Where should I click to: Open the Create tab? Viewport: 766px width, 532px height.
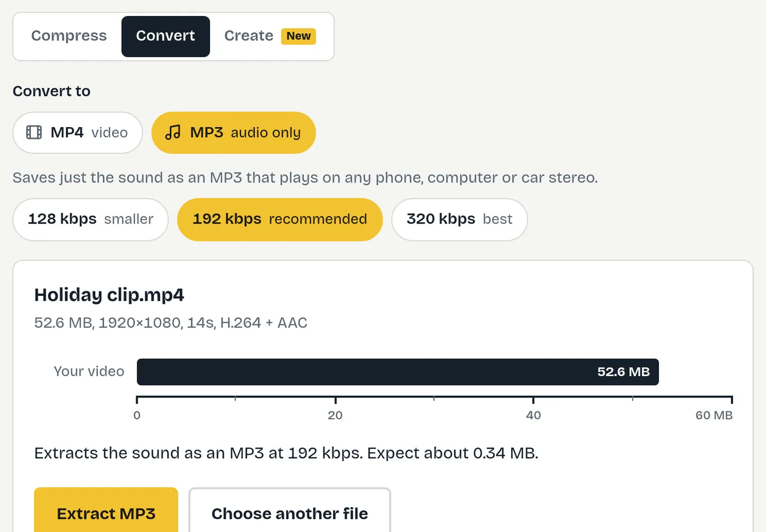(270, 36)
